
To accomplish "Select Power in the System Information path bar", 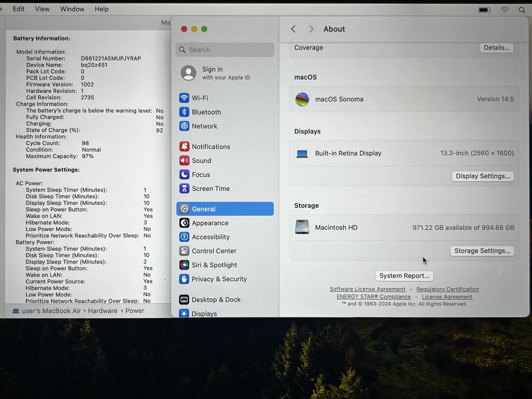I will (135, 311).
